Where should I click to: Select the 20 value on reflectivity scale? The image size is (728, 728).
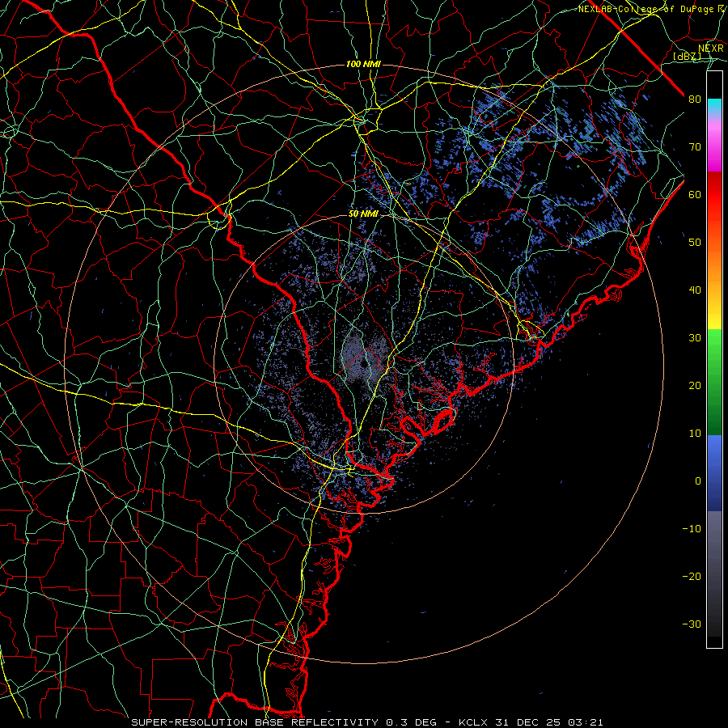pyautogui.click(x=695, y=385)
